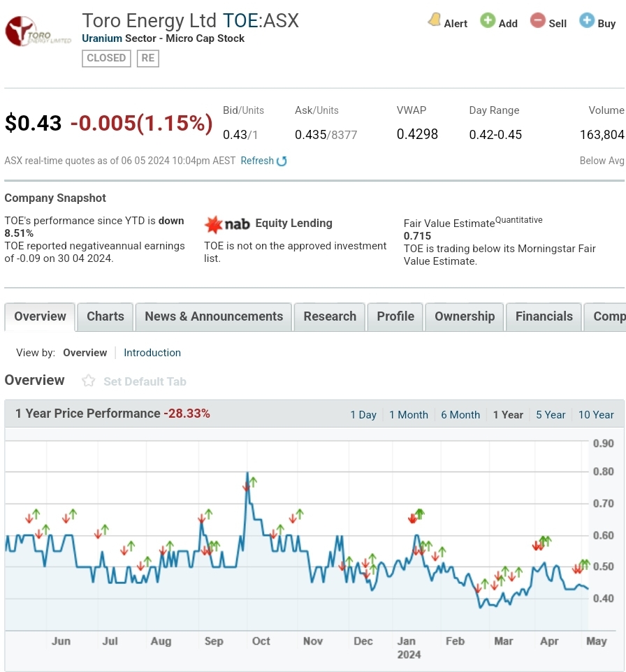This screenshot has height=672, width=626.
Task: Click the Add text label
Action: [508, 24]
